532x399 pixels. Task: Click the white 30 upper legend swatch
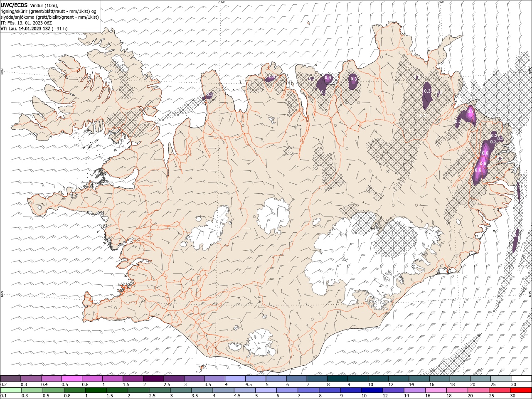(521, 378)
